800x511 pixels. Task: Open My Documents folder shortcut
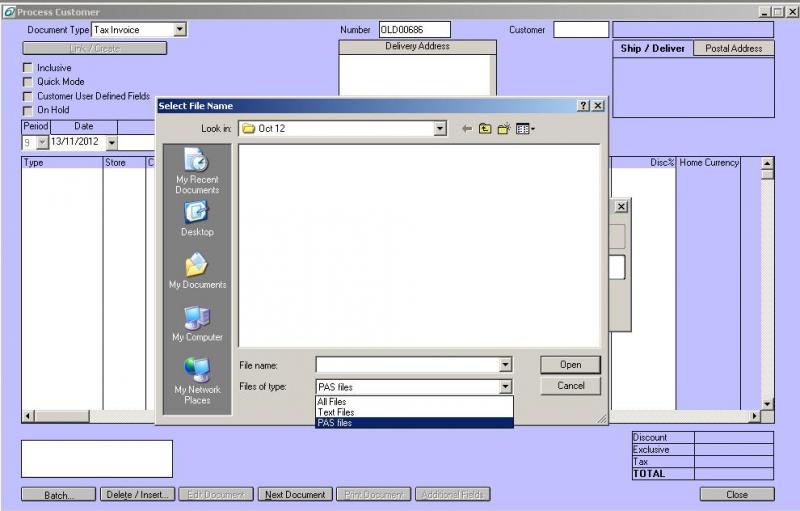tap(196, 270)
